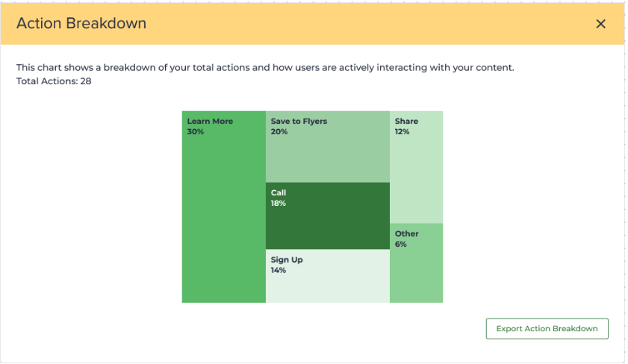
Task: Click the Export Action Breakdown button
Action: coord(547,329)
